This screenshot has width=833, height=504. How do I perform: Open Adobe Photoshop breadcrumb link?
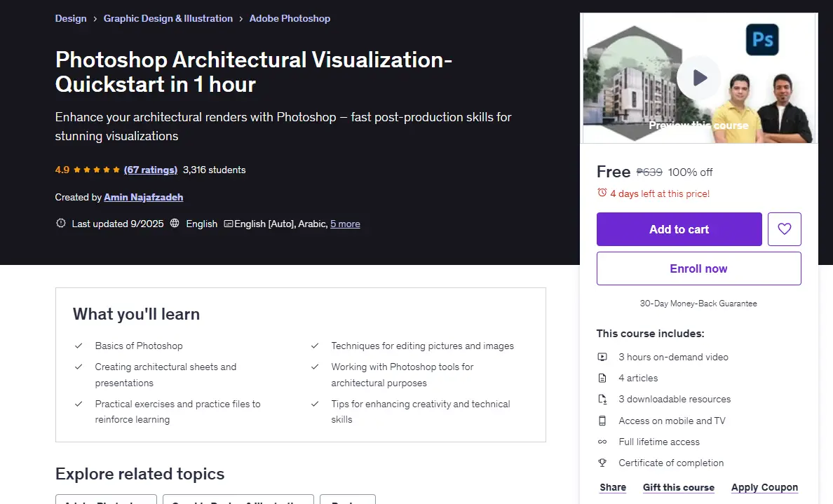[290, 19]
